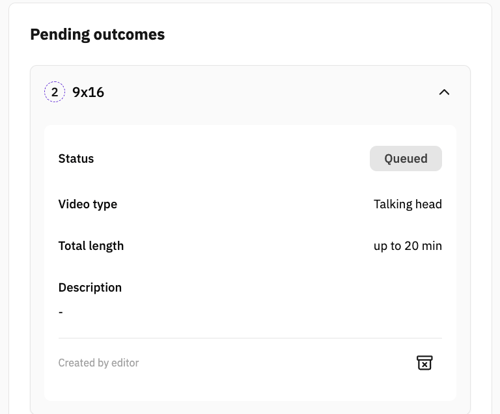Click the Queued status badge
This screenshot has width=500, height=414.
click(406, 158)
